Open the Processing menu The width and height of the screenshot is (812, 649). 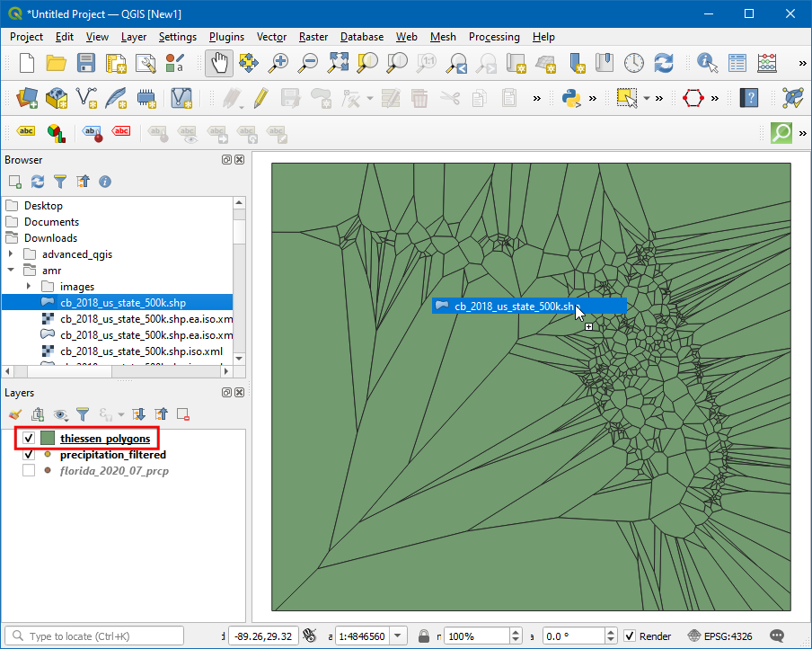(x=493, y=37)
